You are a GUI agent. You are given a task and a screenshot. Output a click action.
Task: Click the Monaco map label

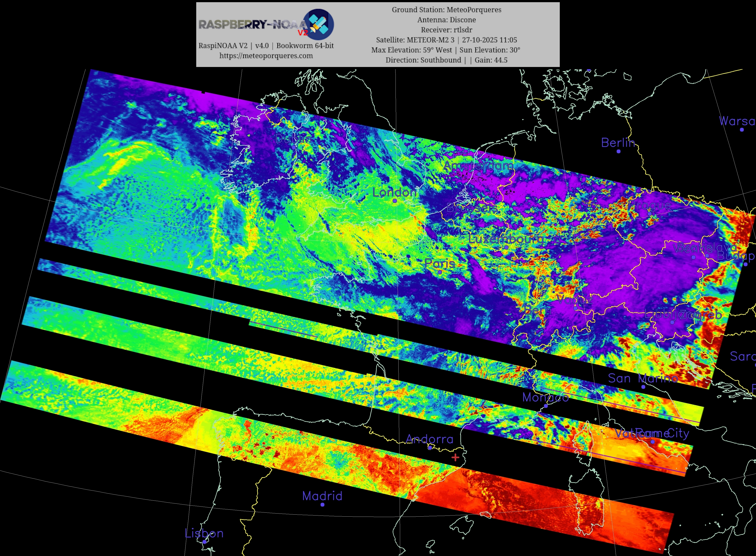tap(546, 398)
